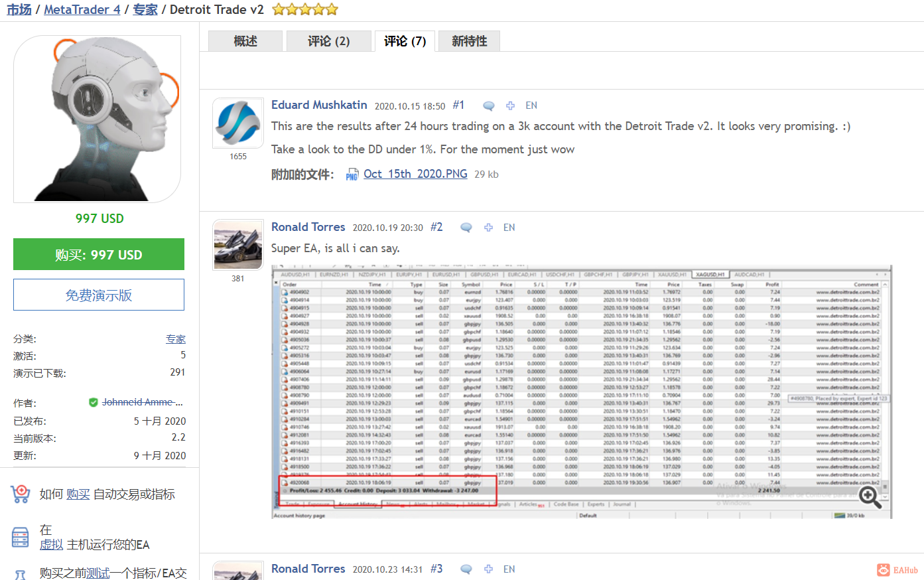
Task: Click the rating number 381 under Ronald's avatar
Action: coord(238,279)
